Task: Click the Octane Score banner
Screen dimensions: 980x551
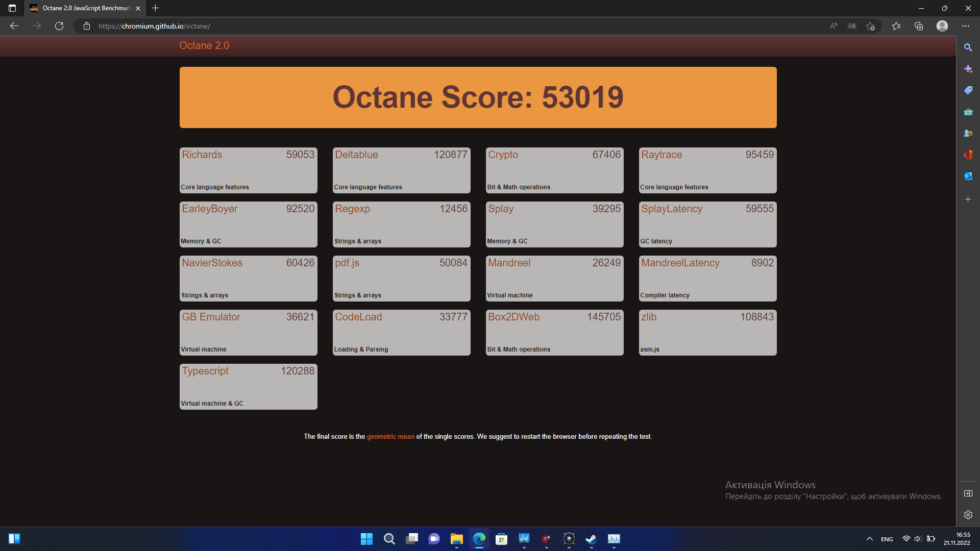Action: pos(478,97)
